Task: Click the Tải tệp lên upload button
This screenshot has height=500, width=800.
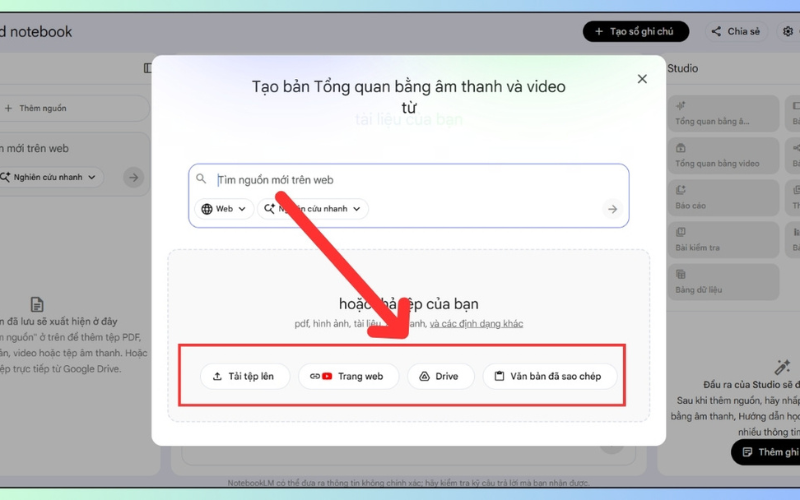Action: 245,376
